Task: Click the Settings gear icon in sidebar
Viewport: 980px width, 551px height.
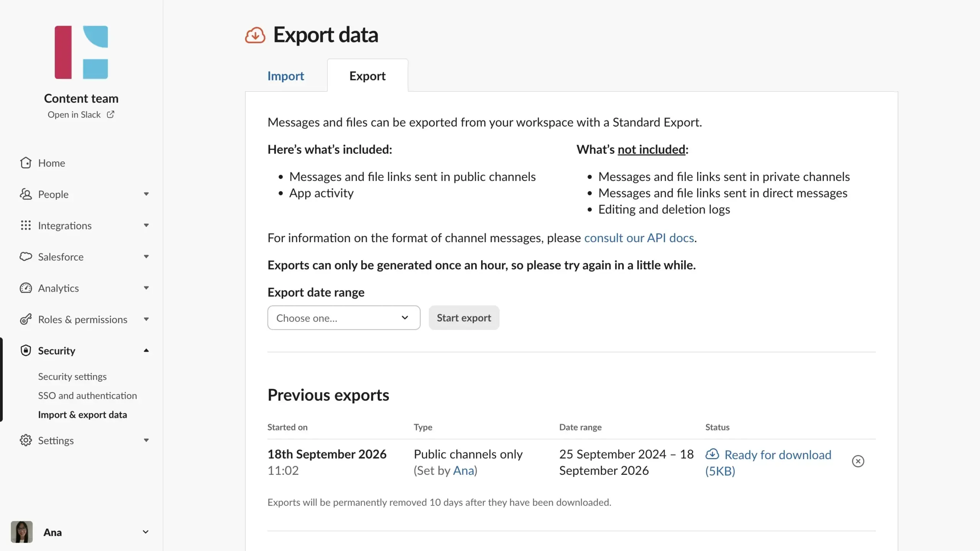Action: tap(26, 440)
